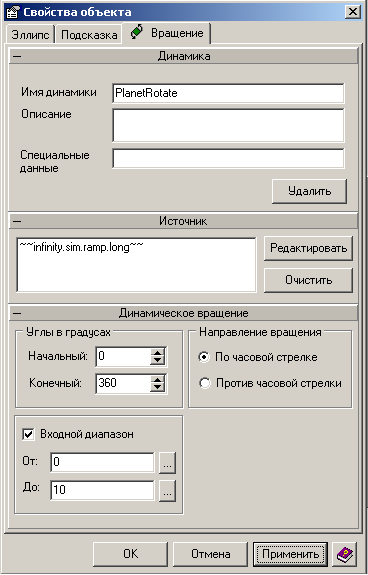The height and width of the screenshot is (575, 368).
Task: Uncheck the Входной диапазон checkbox
Action: coord(28,434)
